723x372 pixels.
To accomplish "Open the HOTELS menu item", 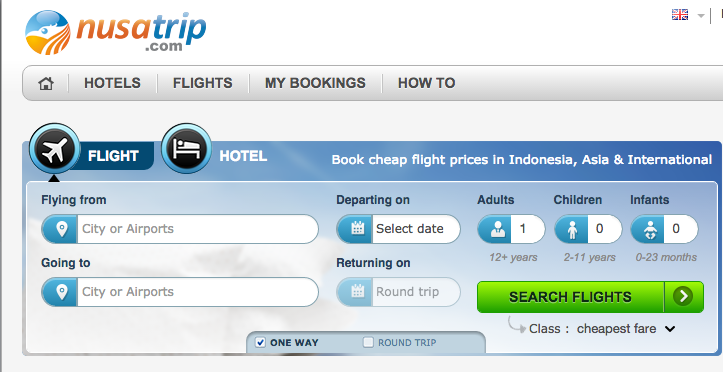I will tap(112, 83).
